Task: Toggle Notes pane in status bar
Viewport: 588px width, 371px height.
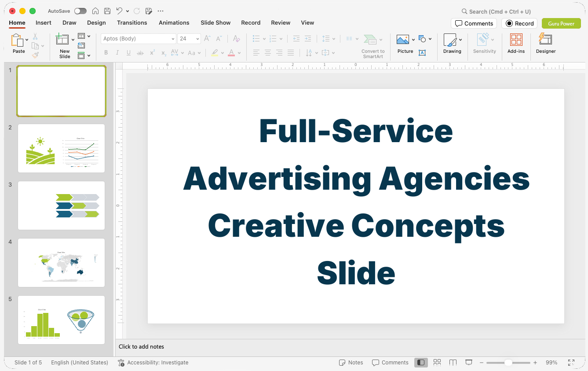Action: [351, 363]
